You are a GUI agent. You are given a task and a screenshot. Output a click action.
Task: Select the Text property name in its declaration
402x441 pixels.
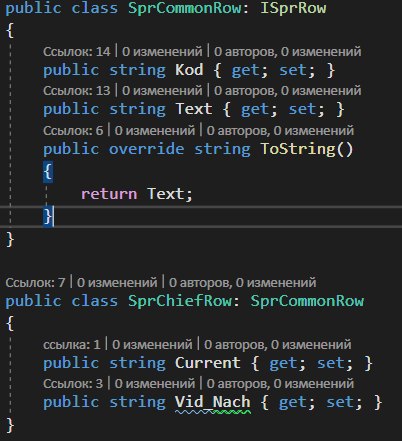(x=194, y=109)
